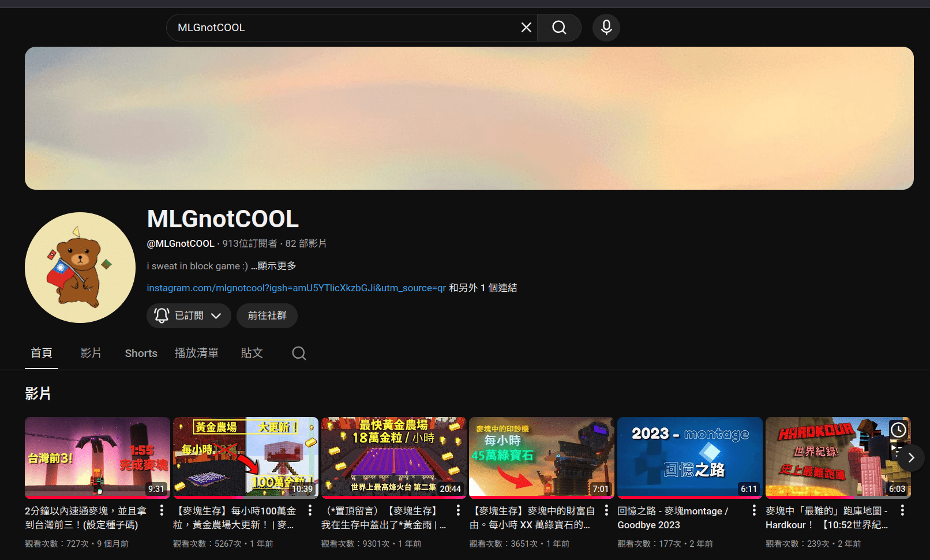Screen dimensions: 930x560
Task: Open title 回憶之路 - 麥塊montage
Action: click(x=673, y=518)
